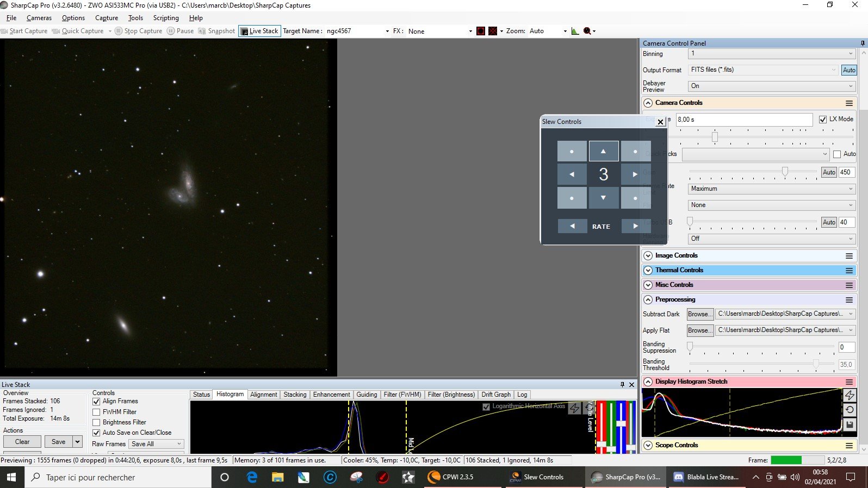Click the down-right diagonal slew dot
This screenshot has height=488, width=868.
635,198
